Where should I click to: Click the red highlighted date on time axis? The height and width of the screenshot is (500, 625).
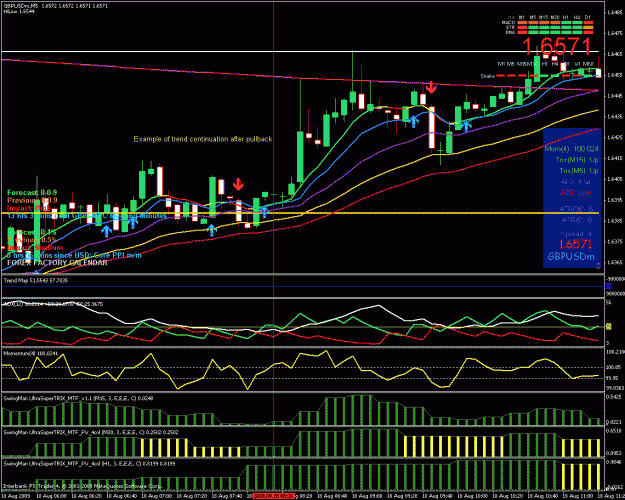point(274,496)
